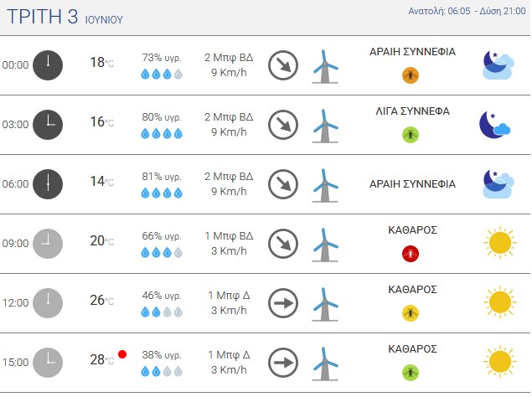Viewport: 532px width, 397px height.
Task: Click the wind direction arrow for 00:00
Action: tap(283, 65)
